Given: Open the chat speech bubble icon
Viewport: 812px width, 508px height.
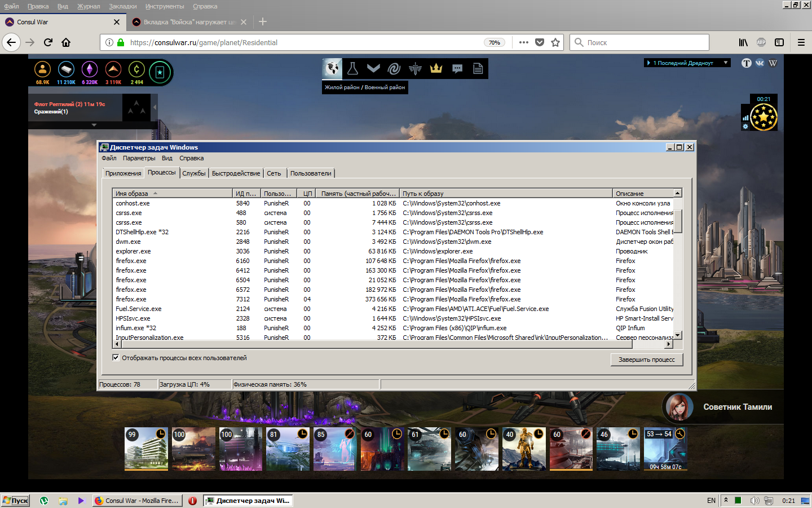Looking at the screenshot, I should (457, 69).
